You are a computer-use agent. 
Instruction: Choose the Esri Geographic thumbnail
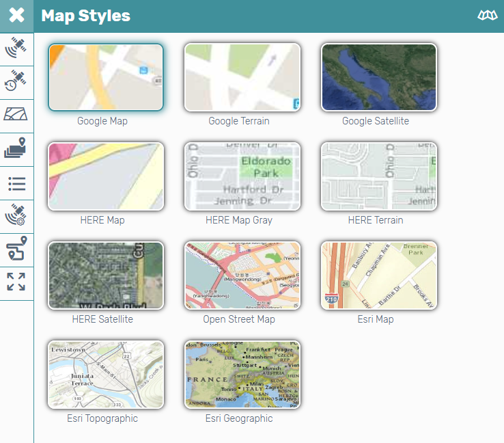(x=242, y=375)
